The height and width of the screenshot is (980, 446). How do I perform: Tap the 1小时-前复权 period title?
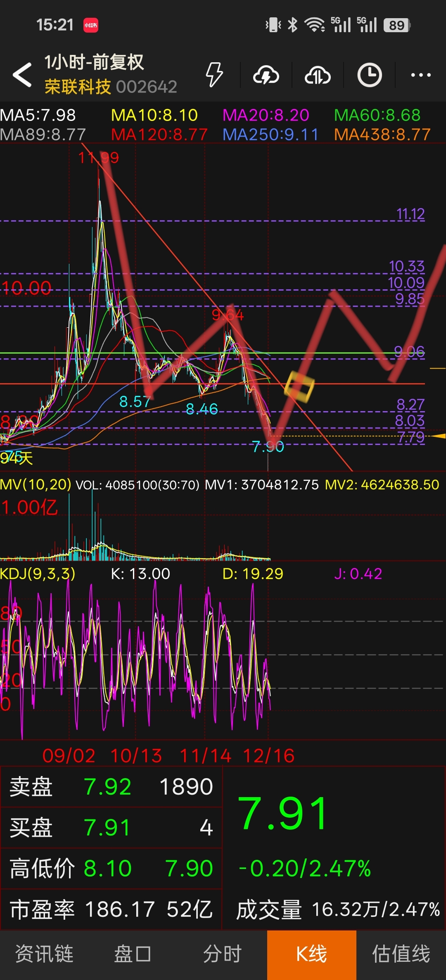94,62
